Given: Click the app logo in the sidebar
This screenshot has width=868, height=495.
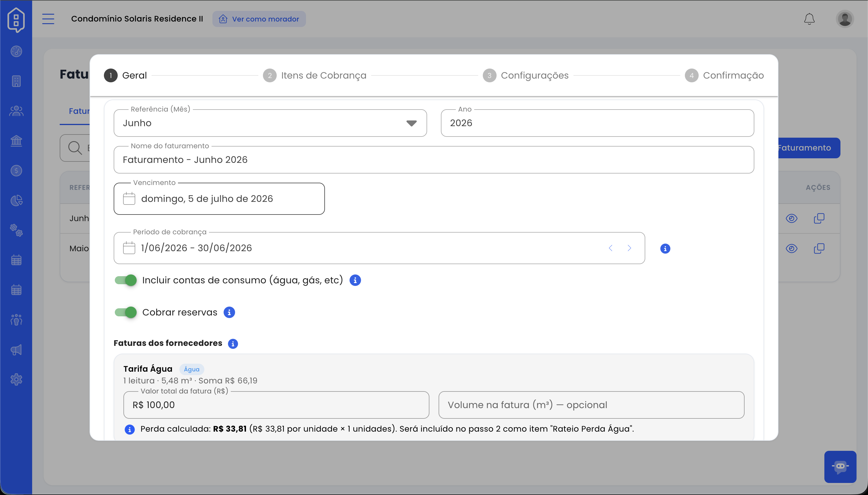Looking at the screenshot, I should coord(16,20).
